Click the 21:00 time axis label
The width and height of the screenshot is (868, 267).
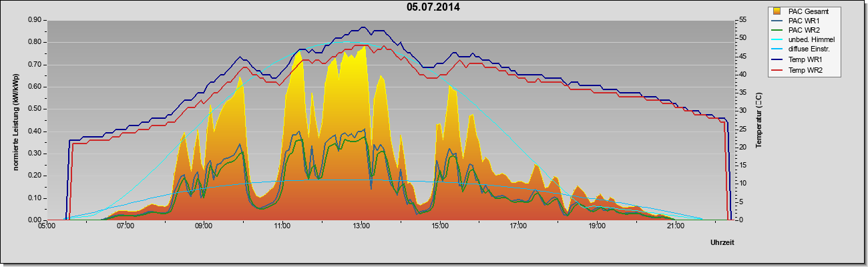tap(675, 226)
